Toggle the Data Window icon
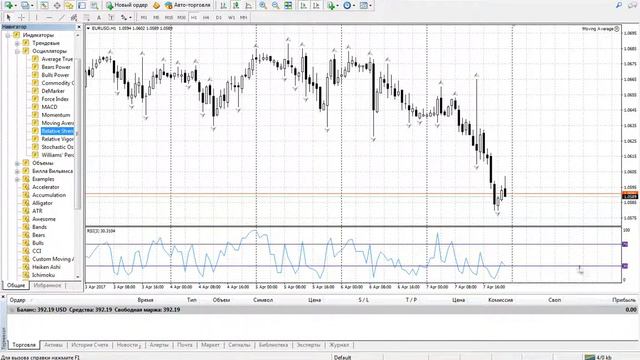The image size is (640, 360). point(57,5)
